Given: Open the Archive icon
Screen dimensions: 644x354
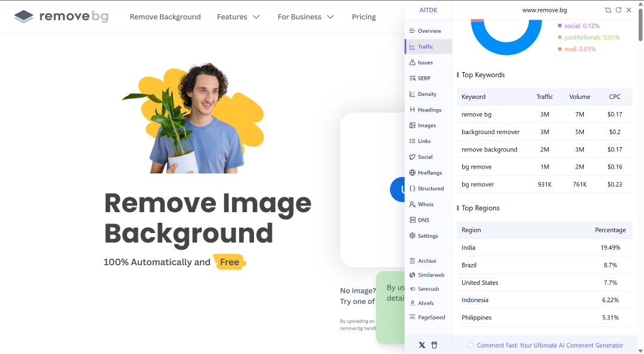Looking at the screenshot, I should 413,261.
